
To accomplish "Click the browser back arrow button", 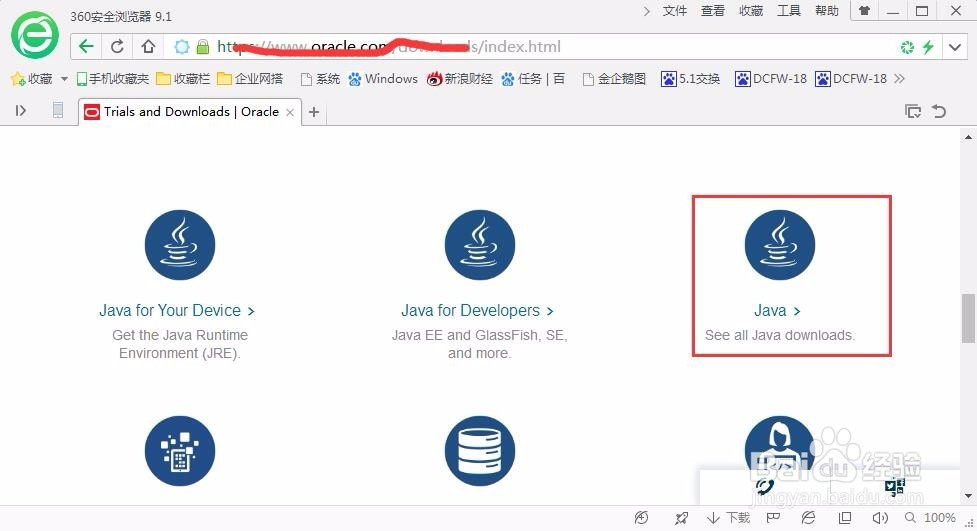I will pos(86,47).
